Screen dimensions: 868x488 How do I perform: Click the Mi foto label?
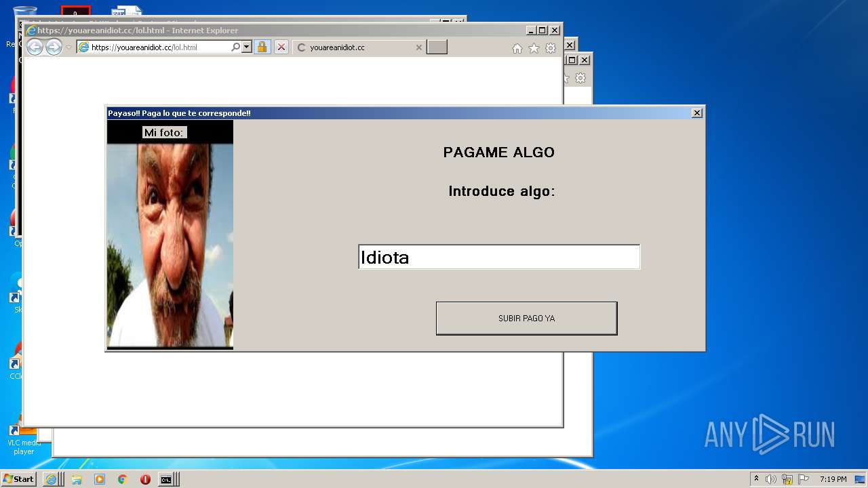click(164, 133)
